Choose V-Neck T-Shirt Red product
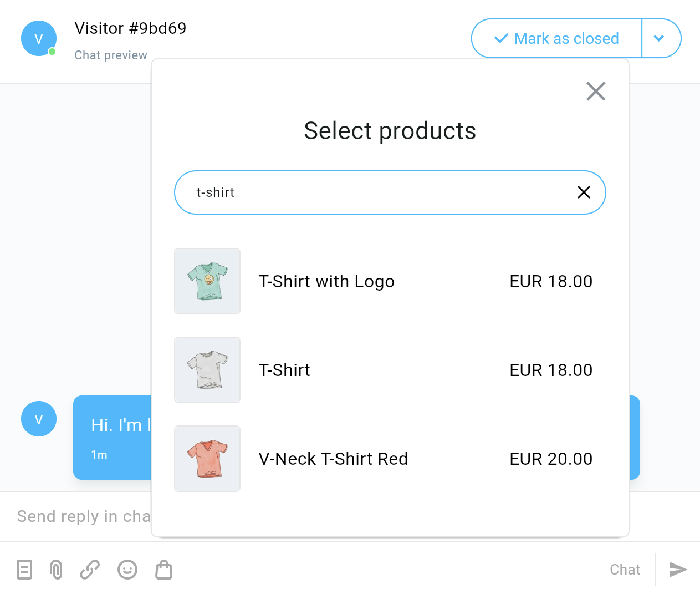The width and height of the screenshot is (700, 594). 333,459
